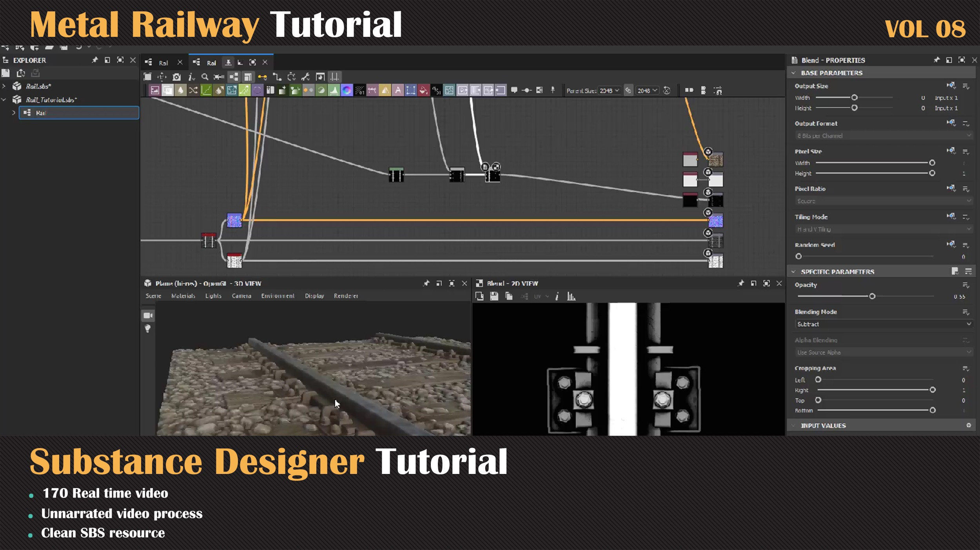980x550 pixels.
Task: Open the Materials menu in 3D view
Action: [x=183, y=296]
